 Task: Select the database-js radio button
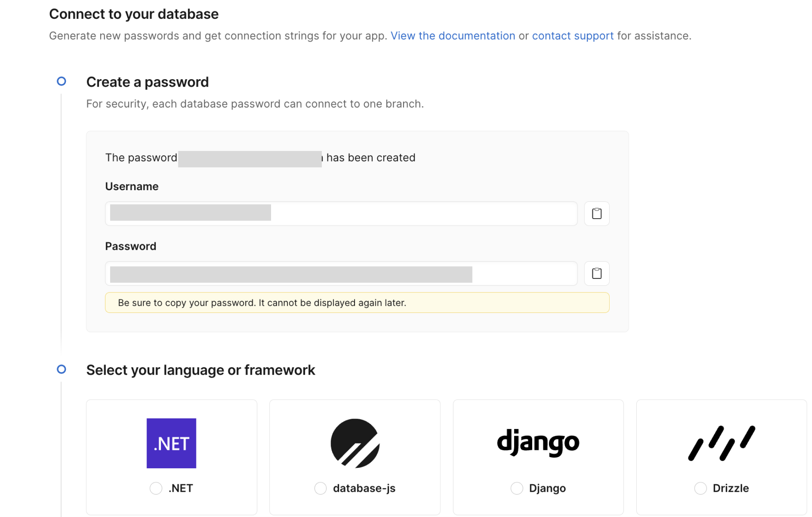[320, 488]
